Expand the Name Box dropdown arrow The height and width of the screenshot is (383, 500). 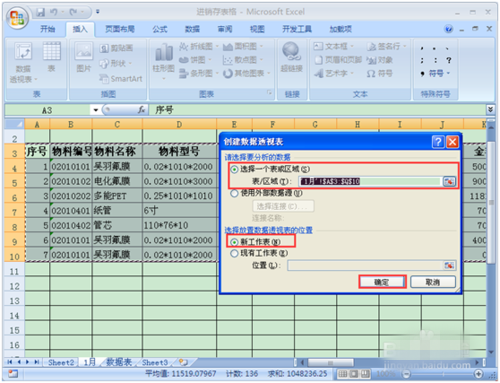point(96,110)
